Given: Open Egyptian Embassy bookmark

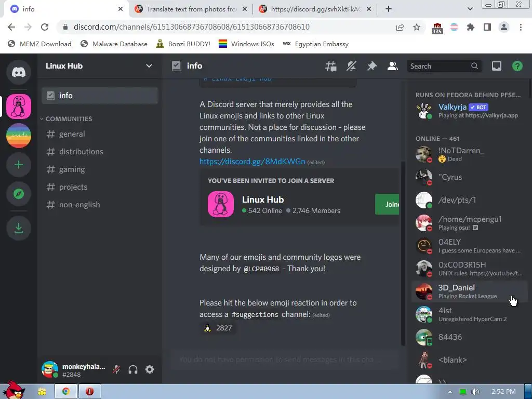Looking at the screenshot, I should 316,44.
